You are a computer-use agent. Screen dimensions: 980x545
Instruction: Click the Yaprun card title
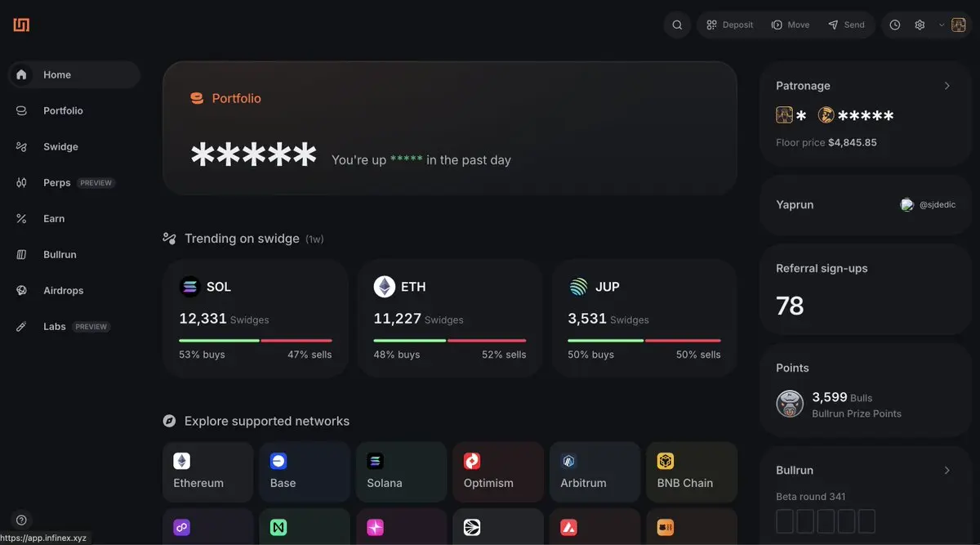[x=795, y=204]
